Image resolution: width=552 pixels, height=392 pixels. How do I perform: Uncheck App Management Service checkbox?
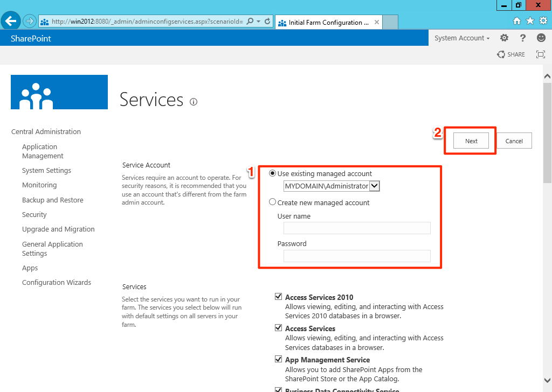279,359
